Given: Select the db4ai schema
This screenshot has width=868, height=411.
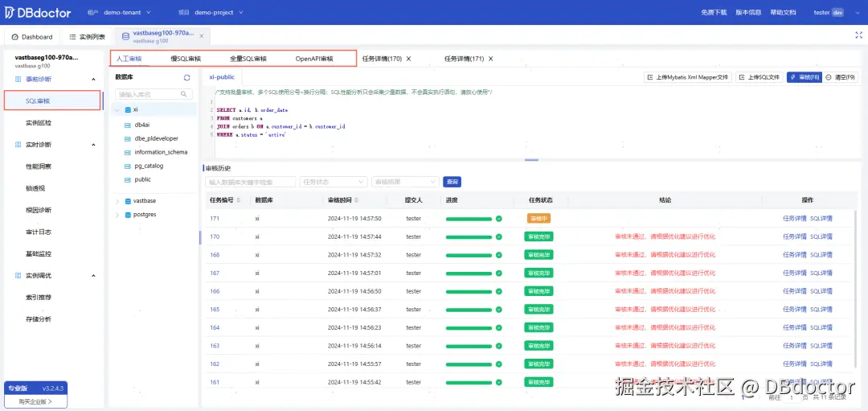Looking at the screenshot, I should tap(142, 125).
